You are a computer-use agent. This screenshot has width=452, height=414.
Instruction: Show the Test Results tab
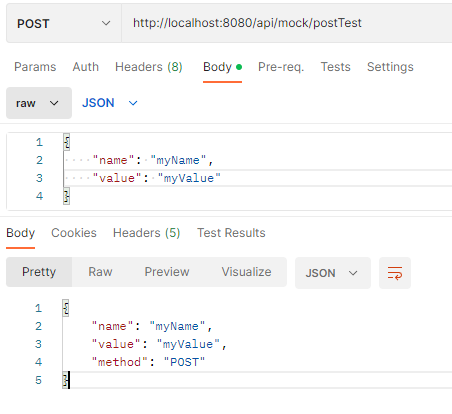click(x=231, y=233)
